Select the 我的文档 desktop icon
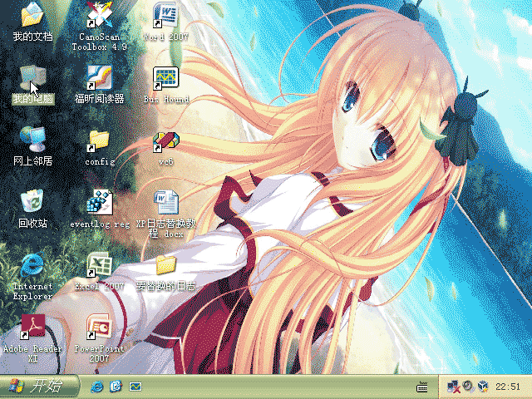Viewport: 532px width, 399px height. [x=32, y=16]
